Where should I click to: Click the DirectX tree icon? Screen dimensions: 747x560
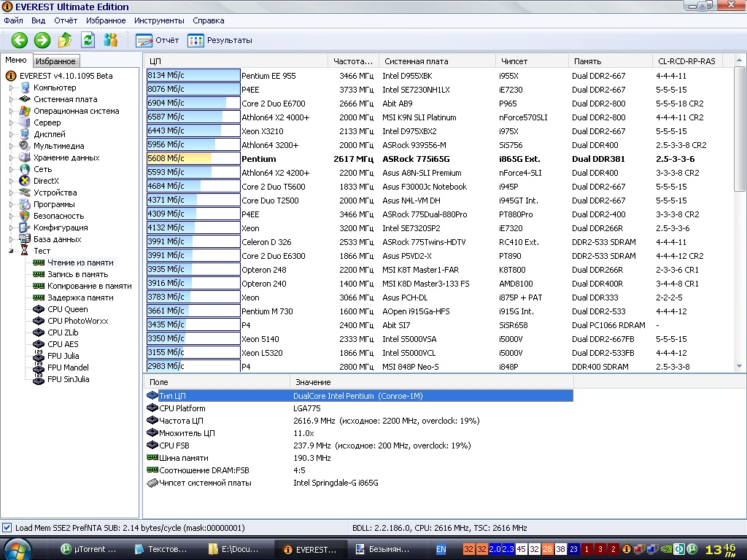coord(24,181)
